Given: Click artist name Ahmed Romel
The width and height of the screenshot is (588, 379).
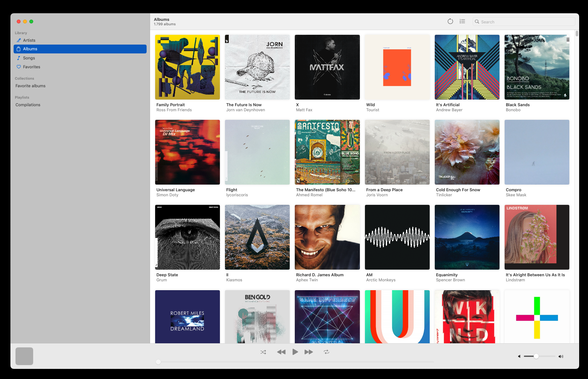Looking at the screenshot, I should [309, 195].
